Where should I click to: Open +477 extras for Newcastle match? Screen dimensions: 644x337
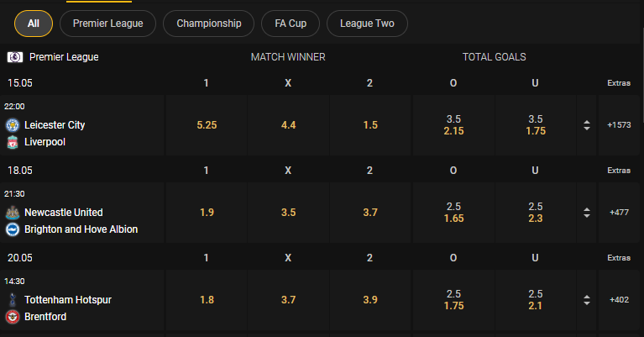[619, 213]
